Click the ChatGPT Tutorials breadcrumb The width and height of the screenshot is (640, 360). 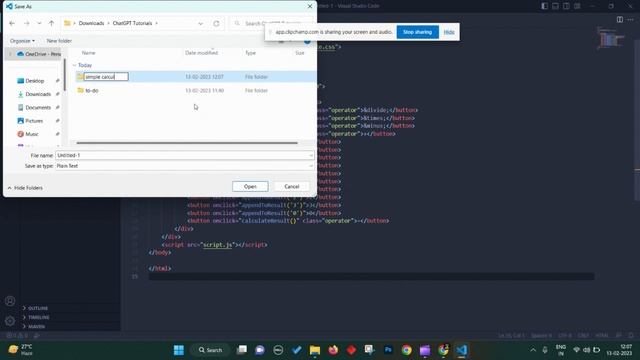[x=132, y=23]
